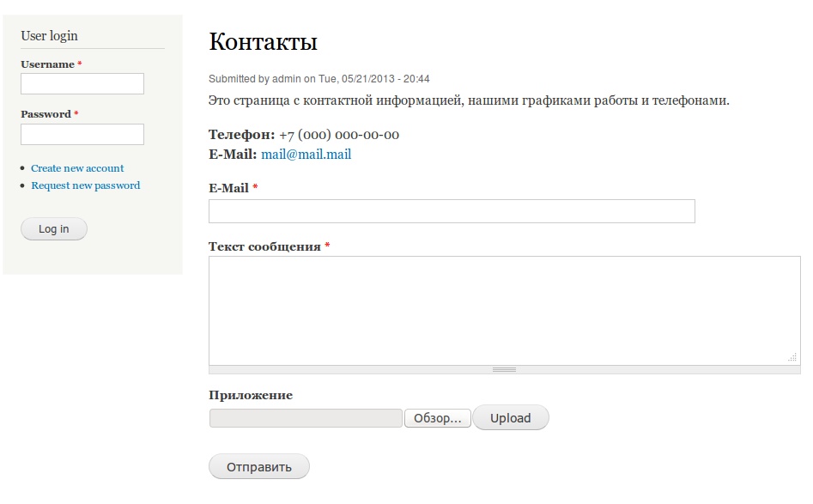Click the Текст сообщения field label
The height and width of the screenshot is (504, 813).
264,246
